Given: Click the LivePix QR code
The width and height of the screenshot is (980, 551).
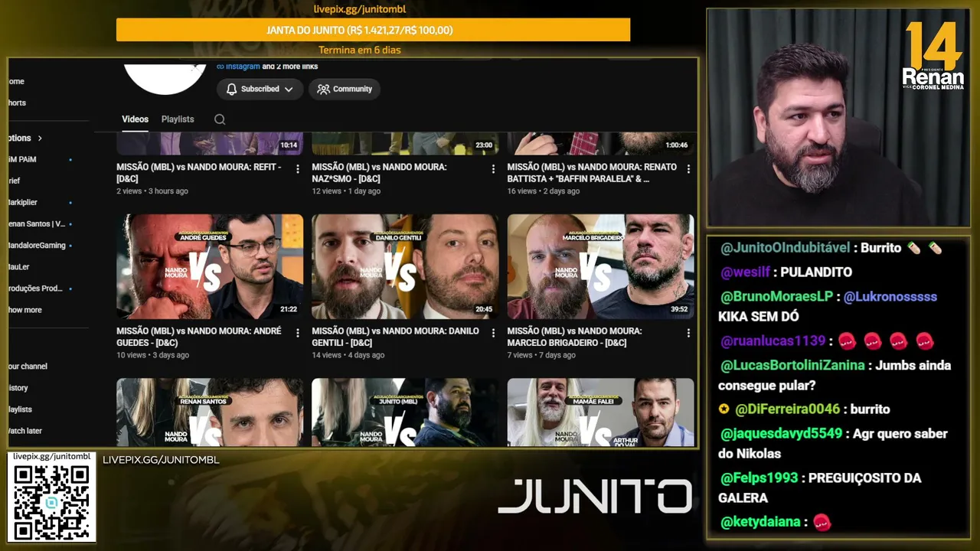Looking at the screenshot, I should coord(52,502).
